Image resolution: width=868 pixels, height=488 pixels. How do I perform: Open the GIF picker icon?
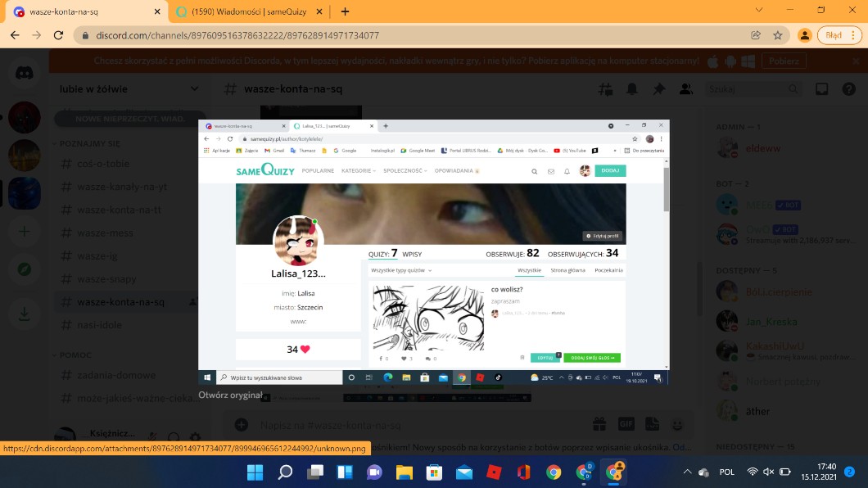(x=626, y=425)
